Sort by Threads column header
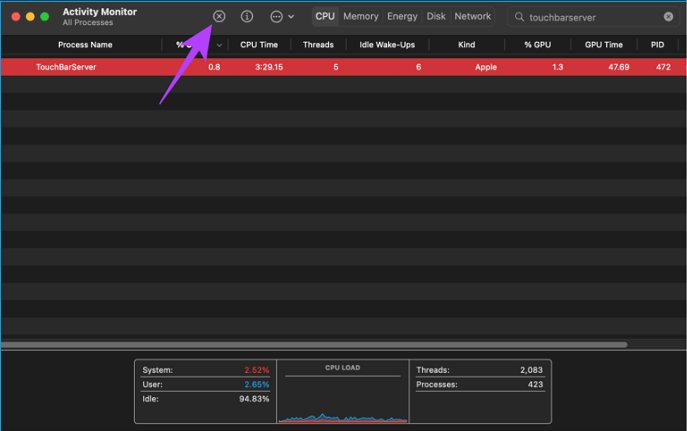The image size is (687, 431). (318, 45)
